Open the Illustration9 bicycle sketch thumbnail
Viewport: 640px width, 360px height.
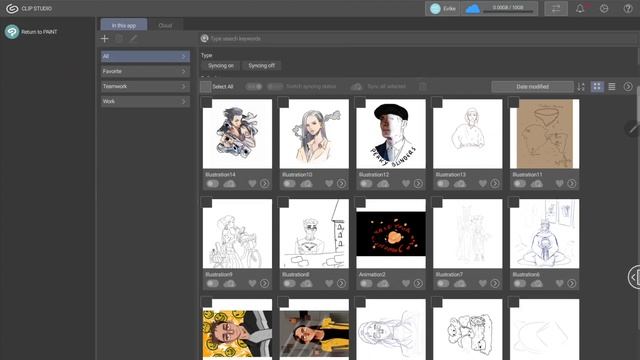click(x=237, y=233)
